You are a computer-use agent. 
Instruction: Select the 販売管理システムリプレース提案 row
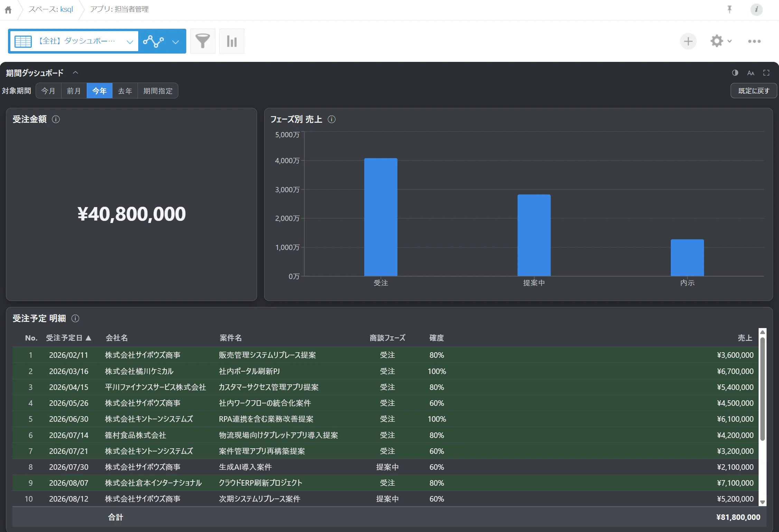pyautogui.click(x=385, y=355)
